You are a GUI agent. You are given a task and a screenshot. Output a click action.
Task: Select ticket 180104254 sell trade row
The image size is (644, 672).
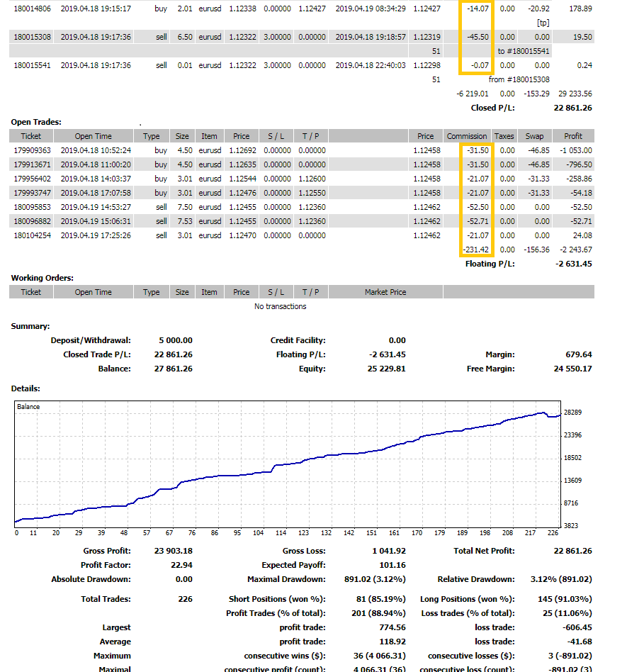[x=32, y=235]
